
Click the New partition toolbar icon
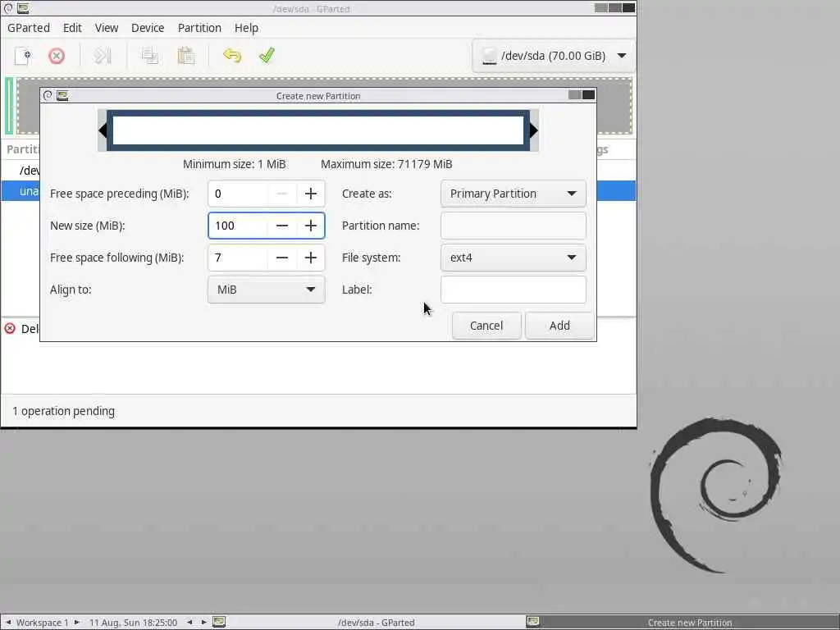pyautogui.click(x=23, y=56)
